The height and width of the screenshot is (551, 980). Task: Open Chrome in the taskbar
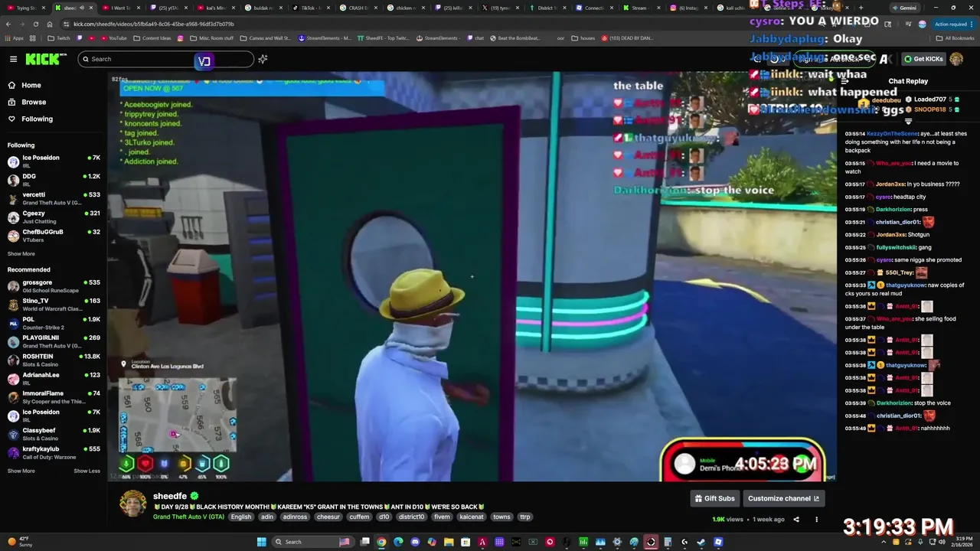tap(381, 542)
